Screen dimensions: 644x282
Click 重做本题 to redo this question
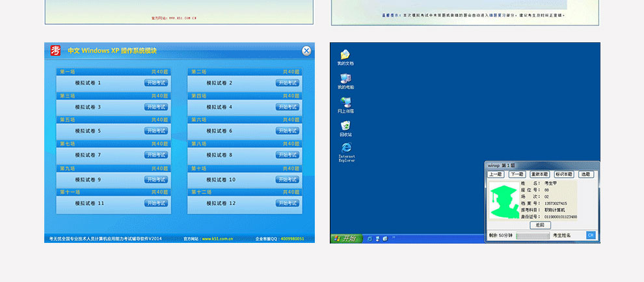tap(540, 175)
